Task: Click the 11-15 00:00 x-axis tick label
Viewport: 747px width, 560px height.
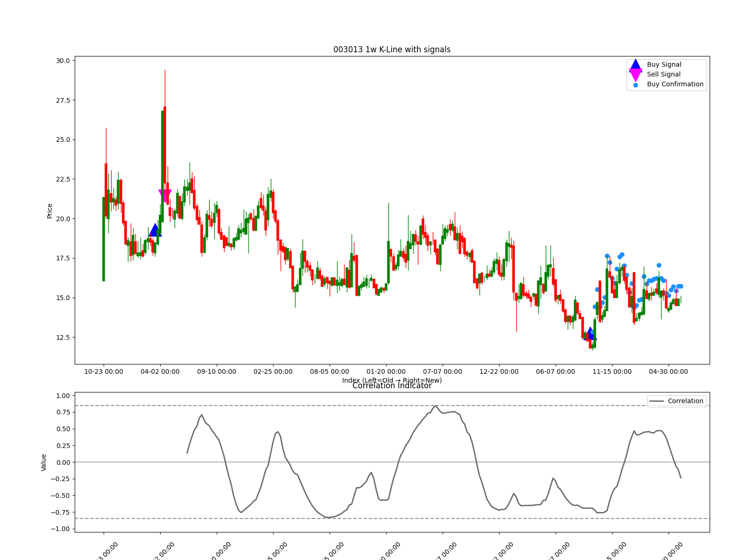Action: pos(612,371)
